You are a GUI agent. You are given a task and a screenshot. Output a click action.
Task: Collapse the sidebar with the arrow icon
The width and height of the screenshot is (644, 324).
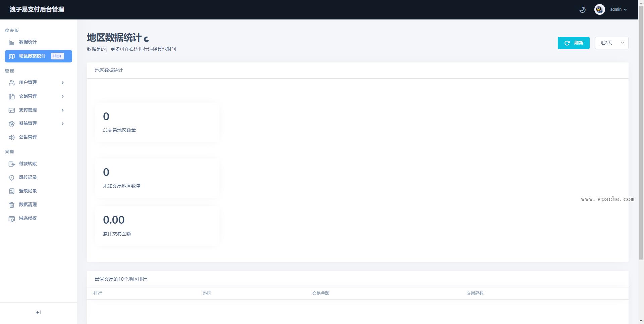point(38,313)
